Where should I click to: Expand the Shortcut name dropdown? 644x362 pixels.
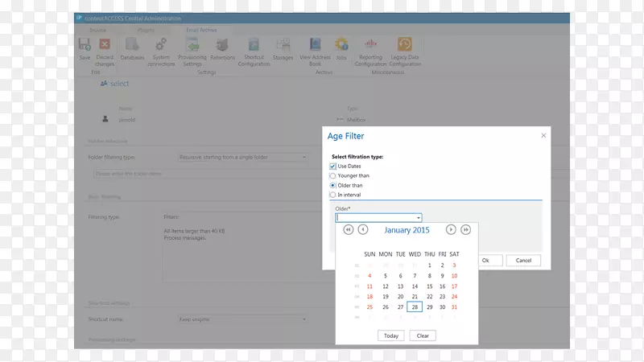pos(304,319)
